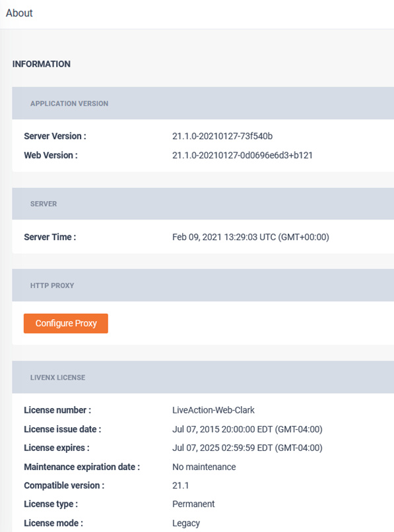Viewport: 394px width, 532px height.
Task: Click the INFORMATION section heading
Action: [42, 64]
